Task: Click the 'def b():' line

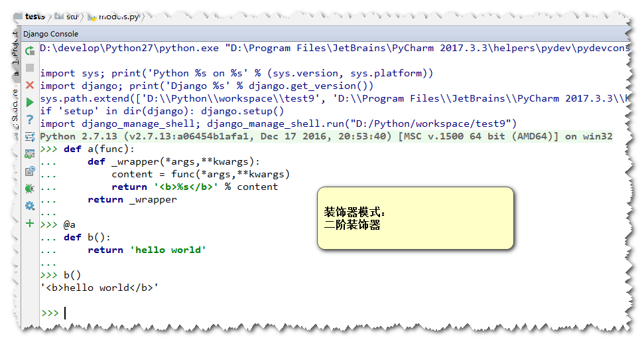Action: click(x=87, y=238)
